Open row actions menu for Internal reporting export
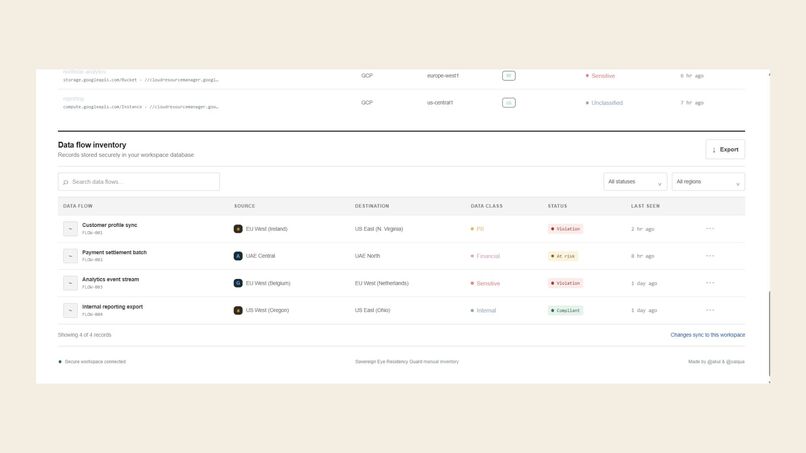Viewport: 806px width, 453px height. pyautogui.click(x=710, y=310)
